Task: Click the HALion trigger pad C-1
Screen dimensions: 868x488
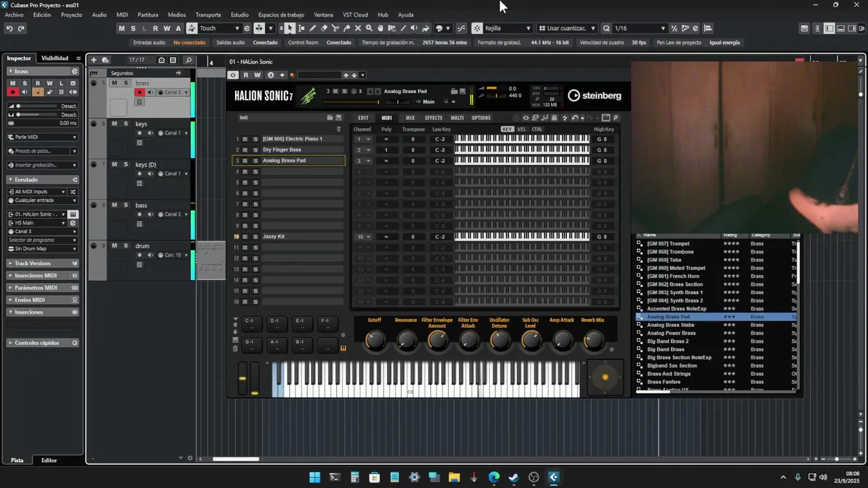Action: point(252,323)
